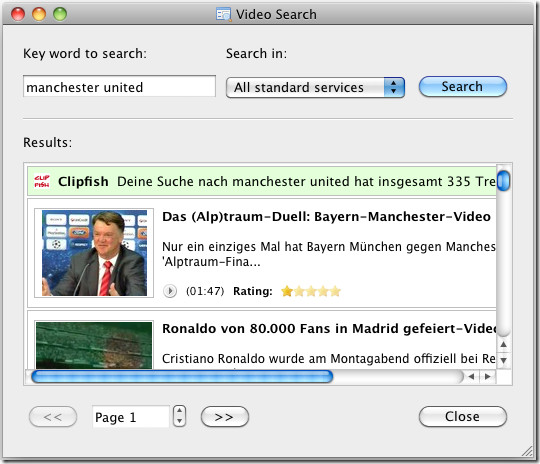This screenshot has height=464, width=540.
Task: Click description 'Nur ein einziges Mal hat Bayern'
Action: pos(254,247)
